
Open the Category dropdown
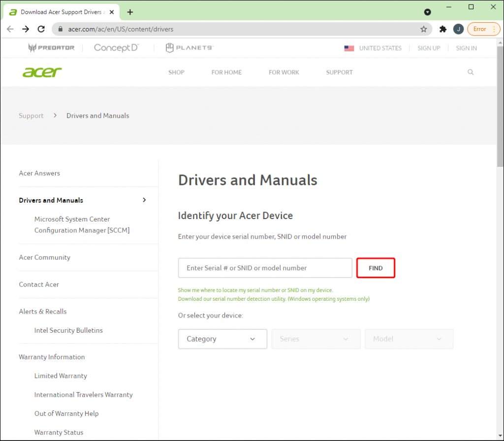click(222, 339)
